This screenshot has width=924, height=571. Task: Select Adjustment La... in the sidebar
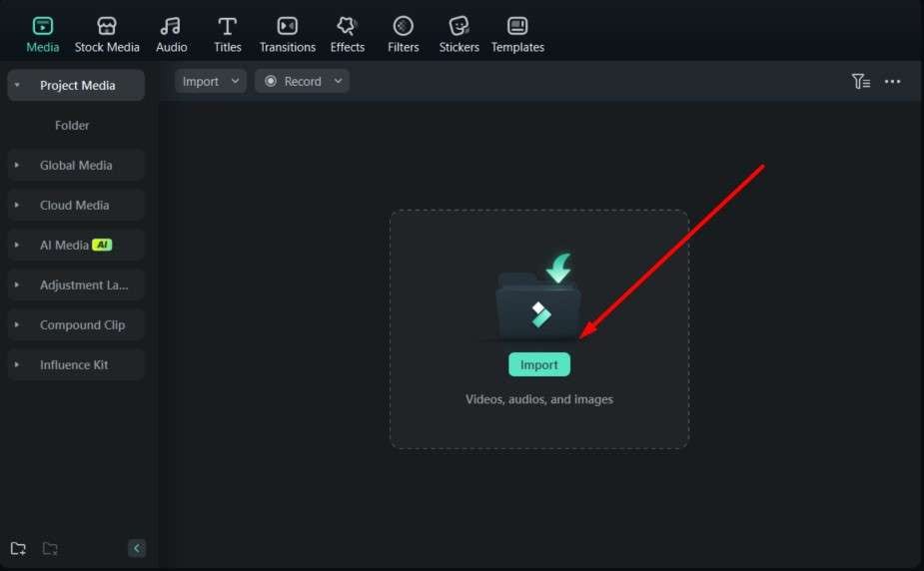[76, 285]
